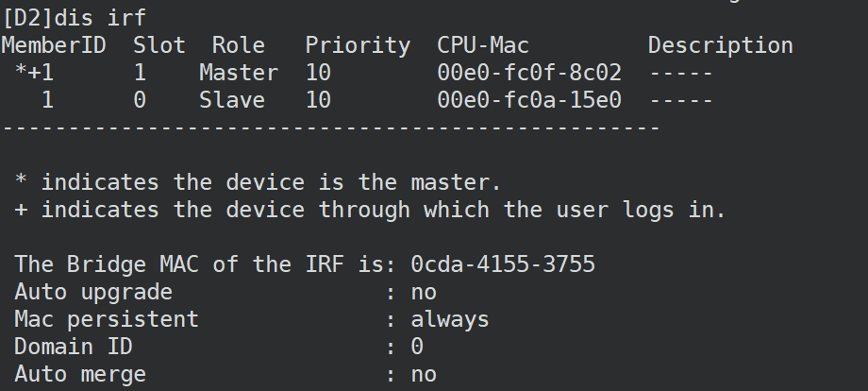Select the Bridge MAC value 0cda-4155-3755

click(502, 264)
